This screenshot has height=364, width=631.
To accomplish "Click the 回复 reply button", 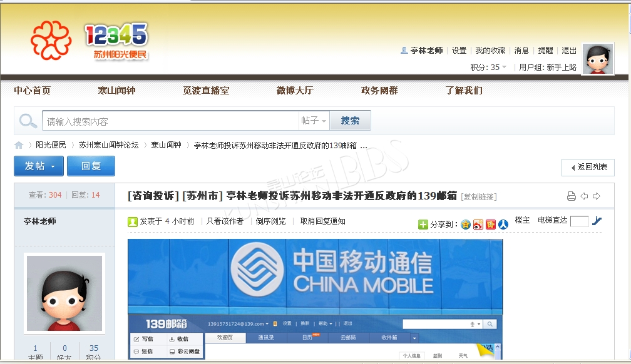I will [x=91, y=166].
